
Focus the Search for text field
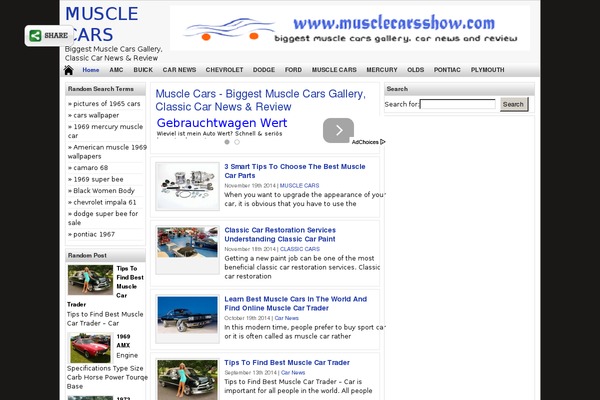point(458,104)
